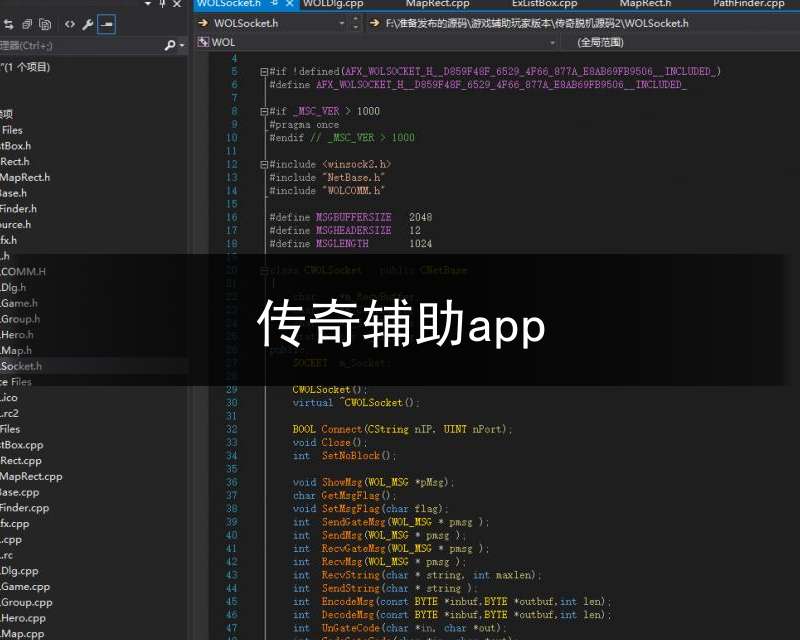Select the Hero.cpp file in the tree

[23, 619]
